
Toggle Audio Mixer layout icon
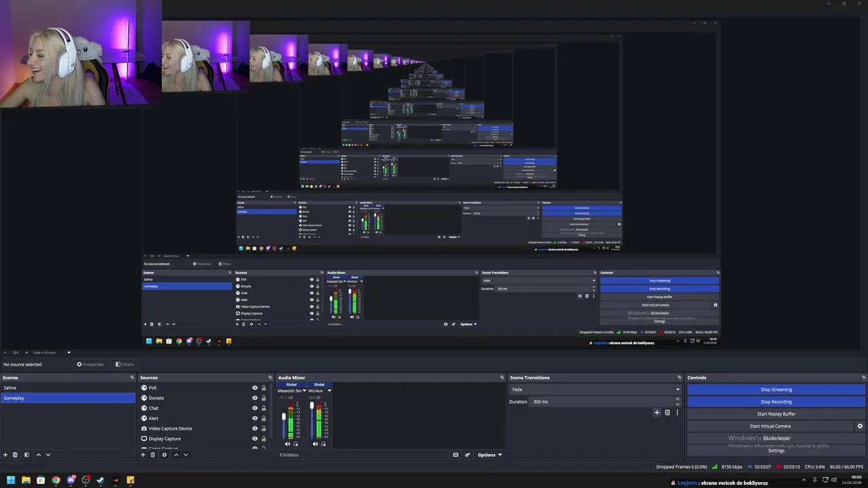[456, 455]
